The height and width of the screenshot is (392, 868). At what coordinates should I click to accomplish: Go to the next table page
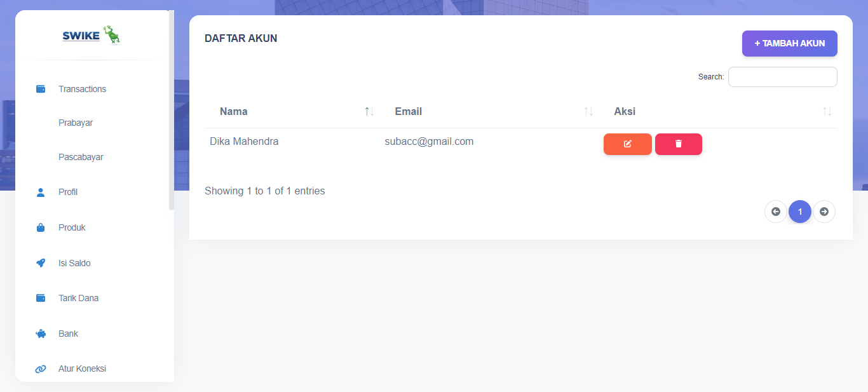point(824,212)
